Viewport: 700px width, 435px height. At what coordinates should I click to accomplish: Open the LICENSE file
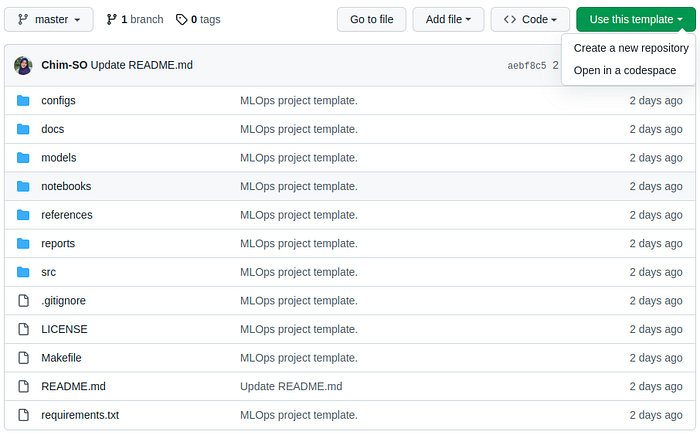coord(64,329)
